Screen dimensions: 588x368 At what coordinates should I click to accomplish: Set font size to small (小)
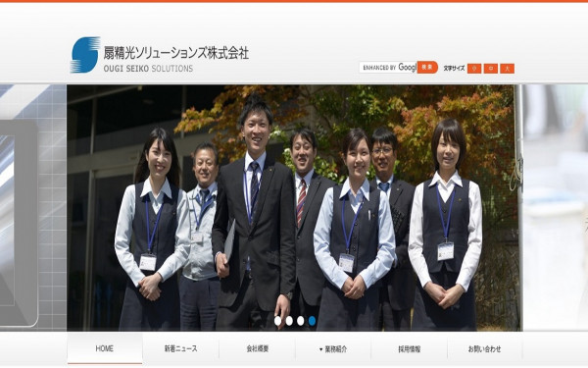click(x=474, y=69)
